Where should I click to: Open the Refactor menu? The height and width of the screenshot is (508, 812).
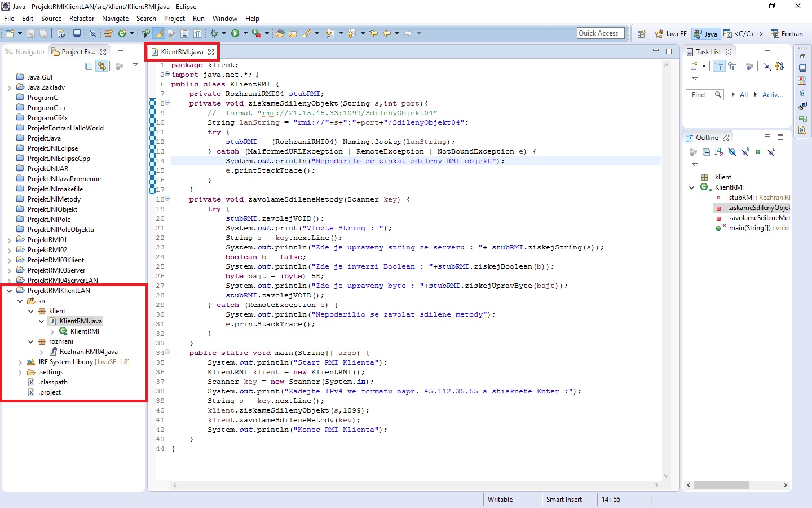[x=82, y=18]
